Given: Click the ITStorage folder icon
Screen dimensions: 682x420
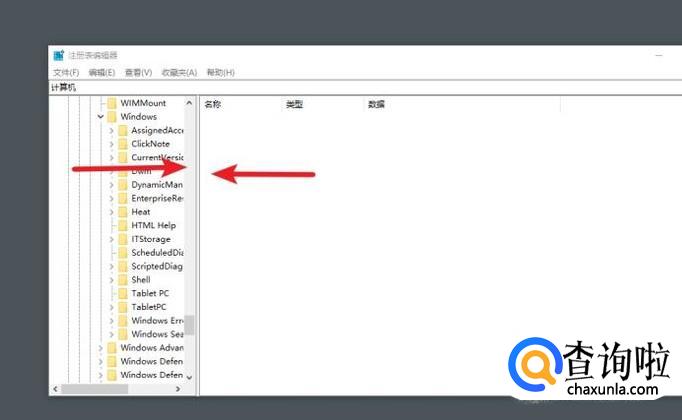Looking at the screenshot, I should (x=123, y=239).
